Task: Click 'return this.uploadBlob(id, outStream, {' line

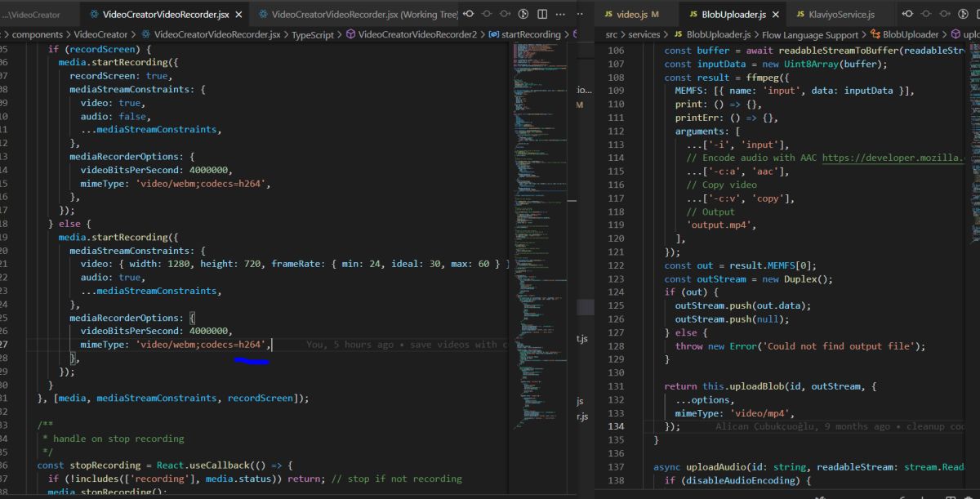Action: point(770,386)
